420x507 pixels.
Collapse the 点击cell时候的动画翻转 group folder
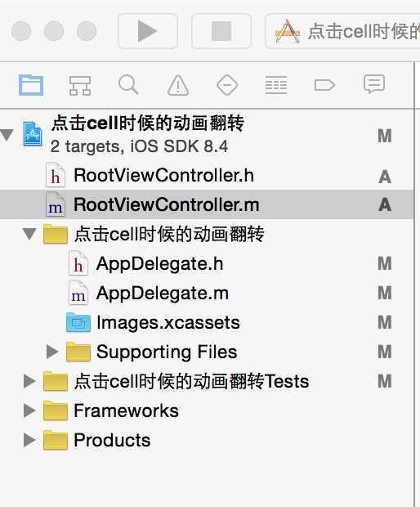tap(29, 234)
